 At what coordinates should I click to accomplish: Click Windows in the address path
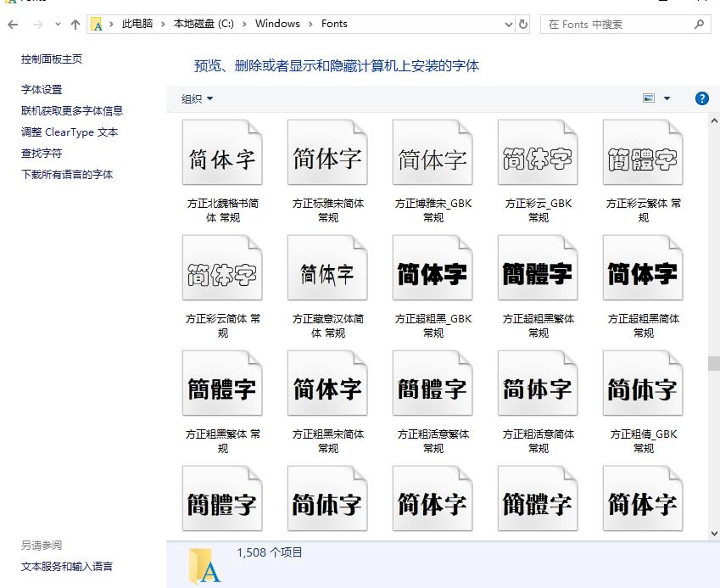[x=277, y=24]
